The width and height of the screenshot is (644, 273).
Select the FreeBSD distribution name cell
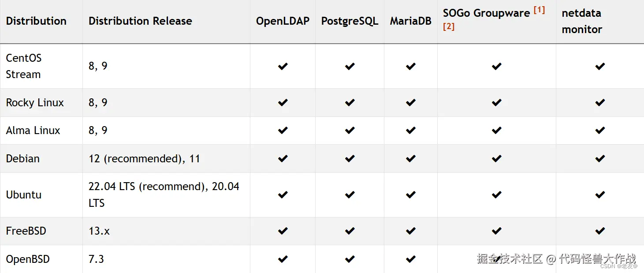26,231
